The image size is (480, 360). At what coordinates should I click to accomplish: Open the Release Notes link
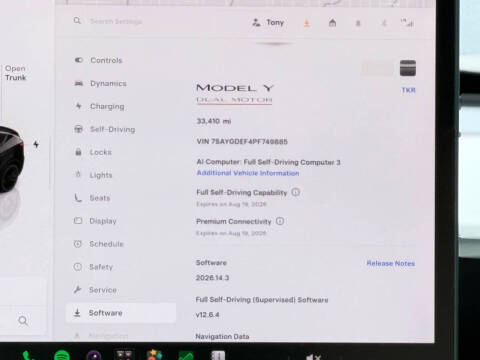(391, 263)
